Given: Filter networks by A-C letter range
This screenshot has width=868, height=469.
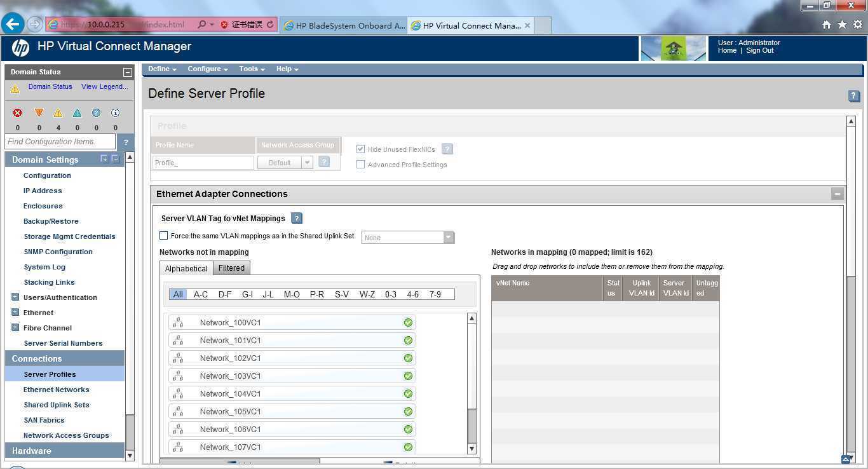Looking at the screenshot, I should click(201, 294).
